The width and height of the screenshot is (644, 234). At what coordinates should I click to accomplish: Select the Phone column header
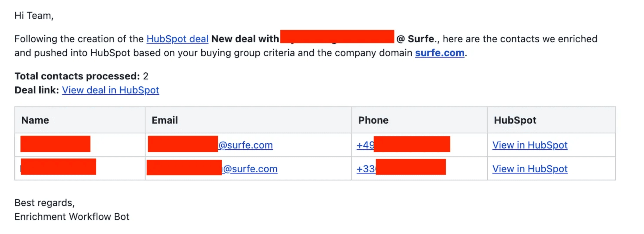click(373, 120)
